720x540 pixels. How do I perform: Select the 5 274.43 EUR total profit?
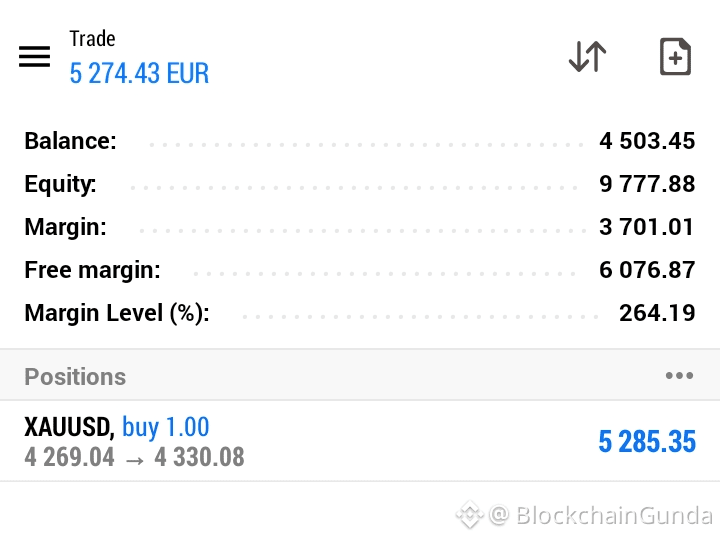[x=139, y=73]
